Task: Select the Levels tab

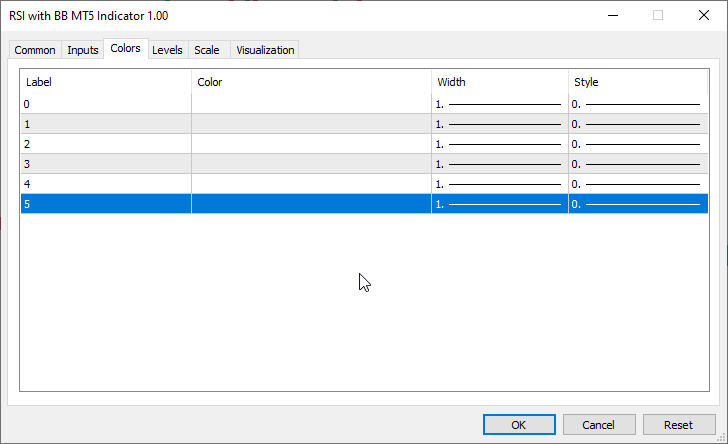Action: (x=167, y=50)
